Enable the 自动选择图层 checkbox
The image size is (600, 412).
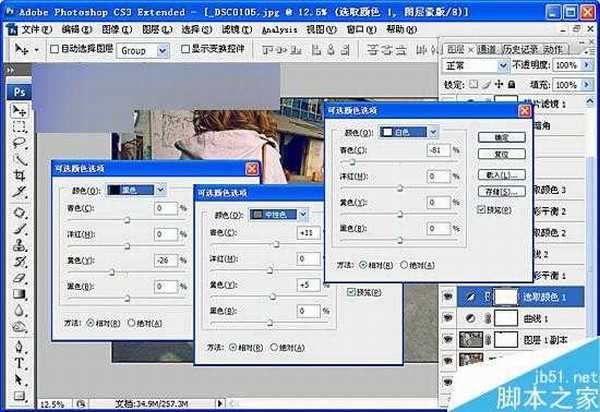pyautogui.click(x=54, y=49)
